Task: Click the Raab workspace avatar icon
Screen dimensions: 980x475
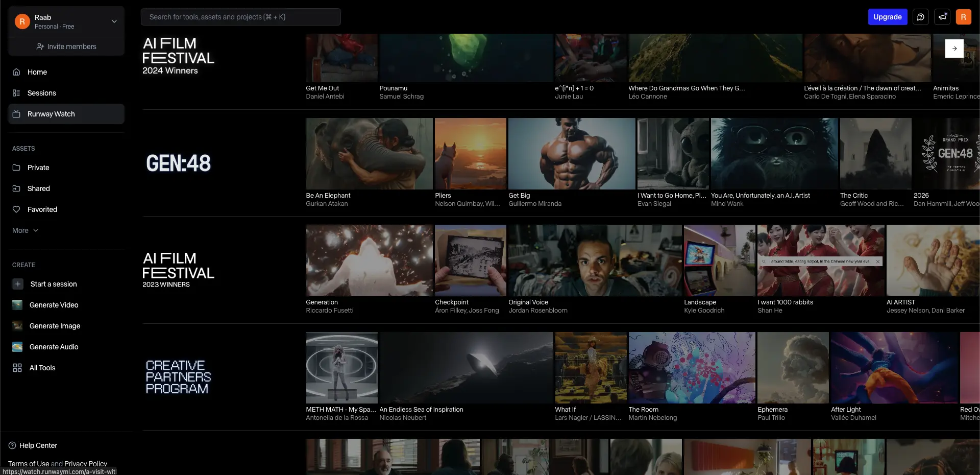Action: tap(22, 21)
